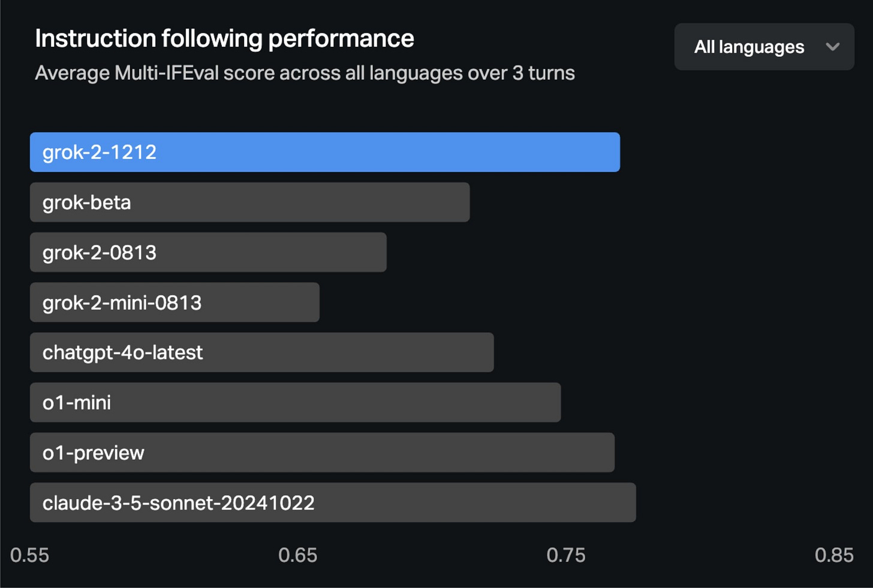Click the Instruction following performance title
The width and height of the screenshot is (873, 588).
pos(224,39)
